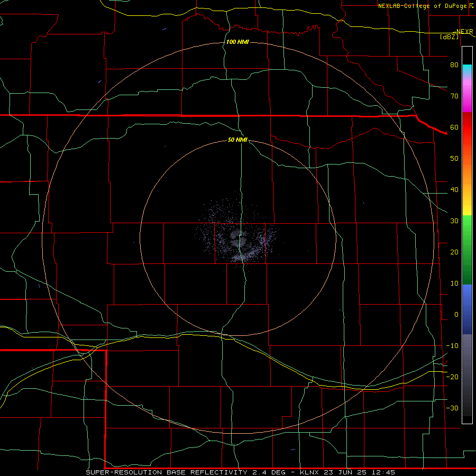Select the 100 NMI range ring label

point(237,42)
